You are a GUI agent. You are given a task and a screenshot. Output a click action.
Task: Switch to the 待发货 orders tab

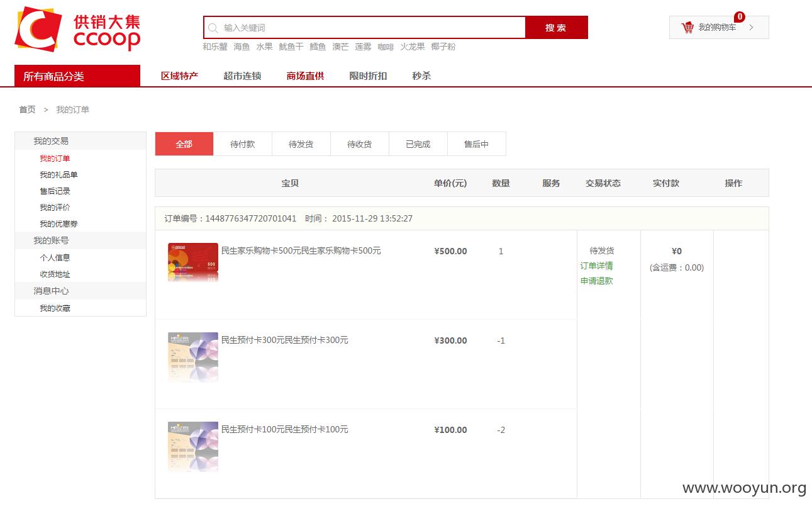pyautogui.click(x=301, y=144)
